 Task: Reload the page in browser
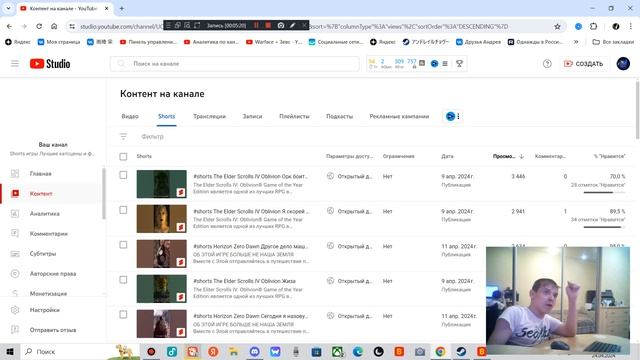(x=39, y=27)
